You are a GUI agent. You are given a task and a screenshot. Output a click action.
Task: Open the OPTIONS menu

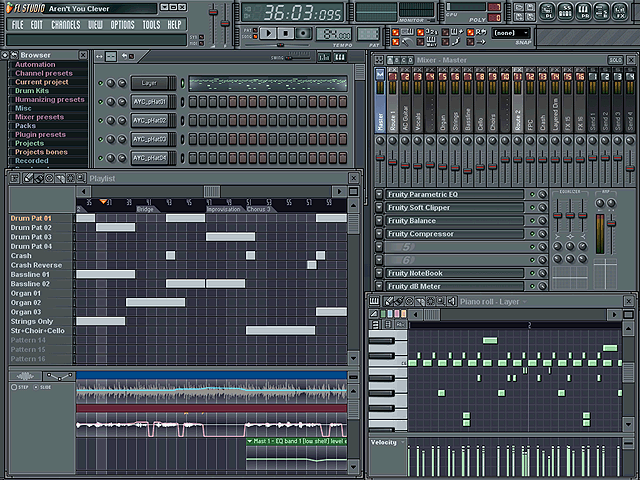coord(122,25)
